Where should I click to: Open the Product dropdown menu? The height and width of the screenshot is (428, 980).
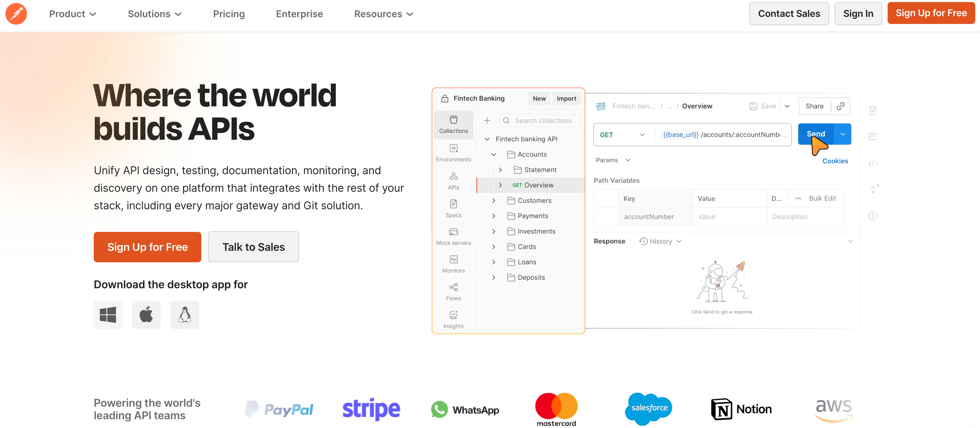[x=72, y=14]
